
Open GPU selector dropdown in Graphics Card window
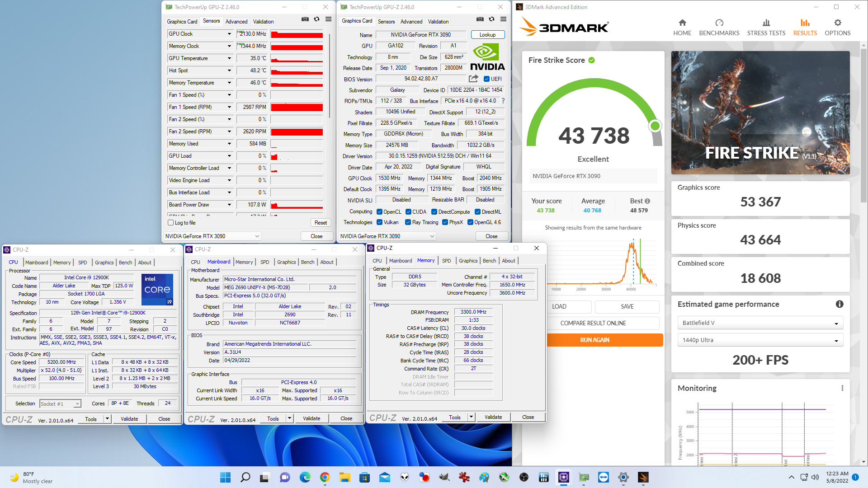387,236
